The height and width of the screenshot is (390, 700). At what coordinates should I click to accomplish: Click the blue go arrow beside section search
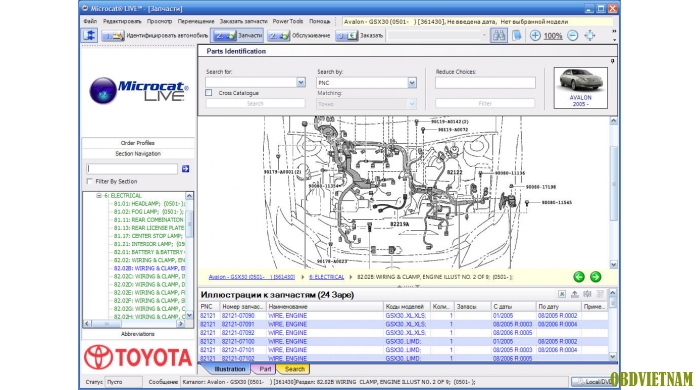[186, 169]
